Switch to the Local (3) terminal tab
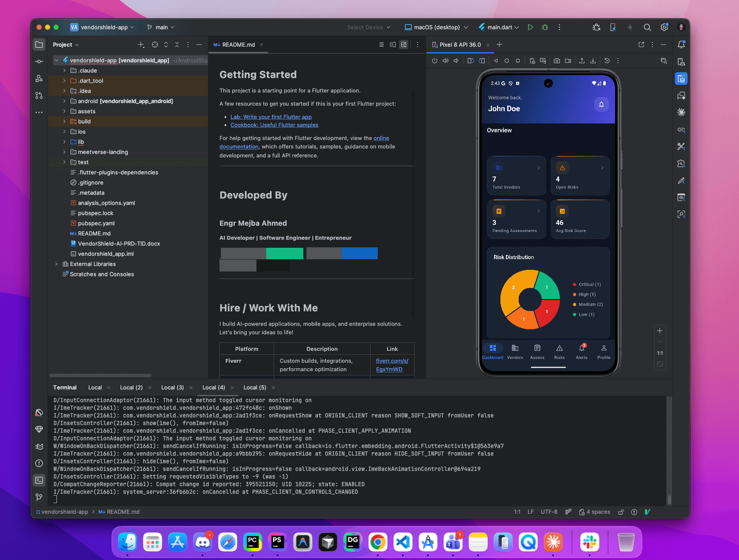 click(172, 387)
